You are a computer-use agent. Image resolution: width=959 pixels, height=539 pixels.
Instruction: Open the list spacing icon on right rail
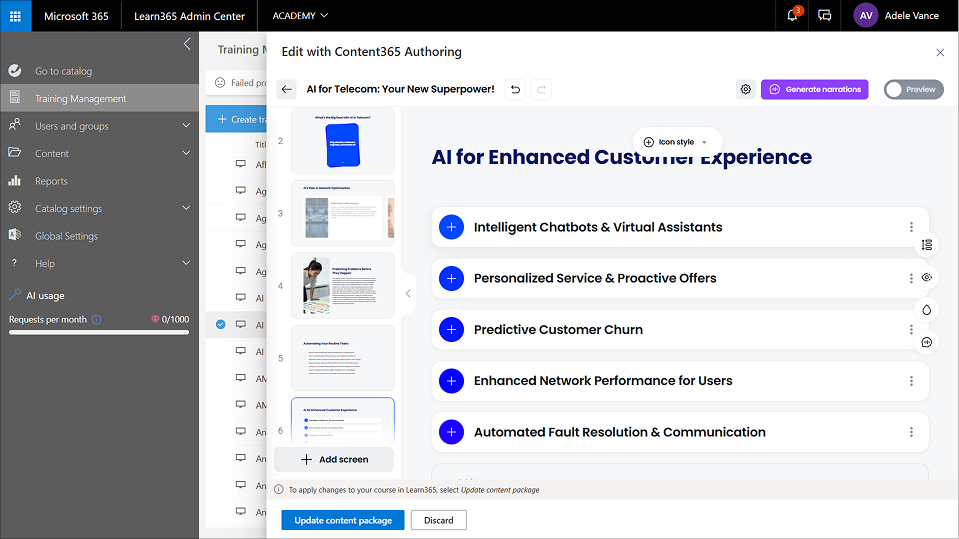(x=926, y=245)
